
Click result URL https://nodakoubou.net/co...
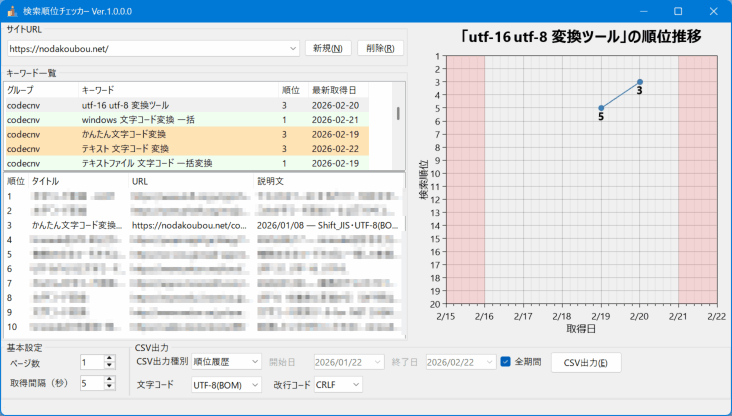click(189, 226)
